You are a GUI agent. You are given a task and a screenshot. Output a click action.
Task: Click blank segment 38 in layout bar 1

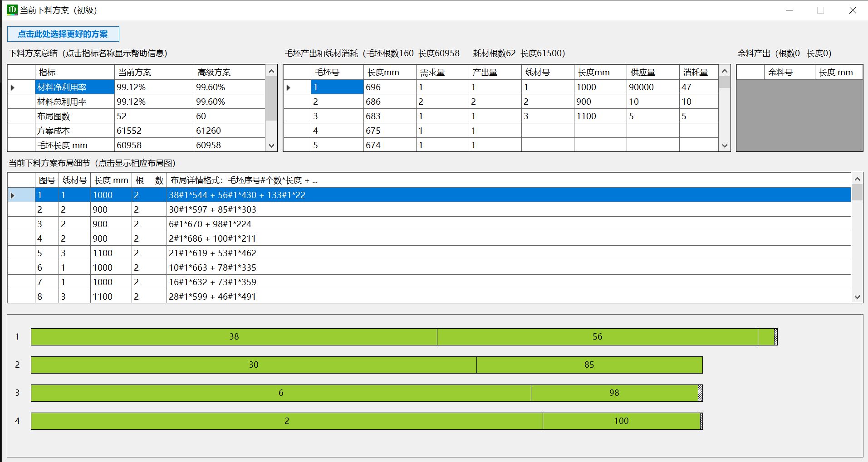[x=234, y=337]
